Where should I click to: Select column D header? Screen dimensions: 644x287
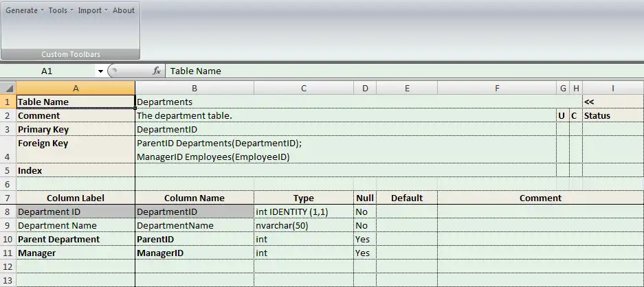365,88
